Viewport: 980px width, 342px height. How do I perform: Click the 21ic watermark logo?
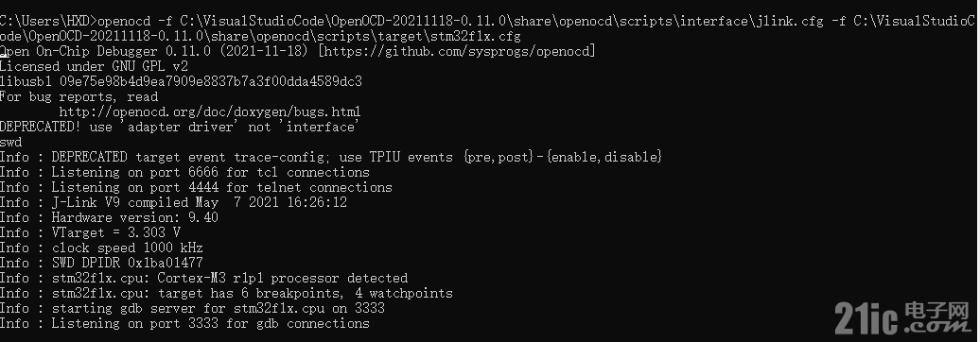[x=901, y=318]
